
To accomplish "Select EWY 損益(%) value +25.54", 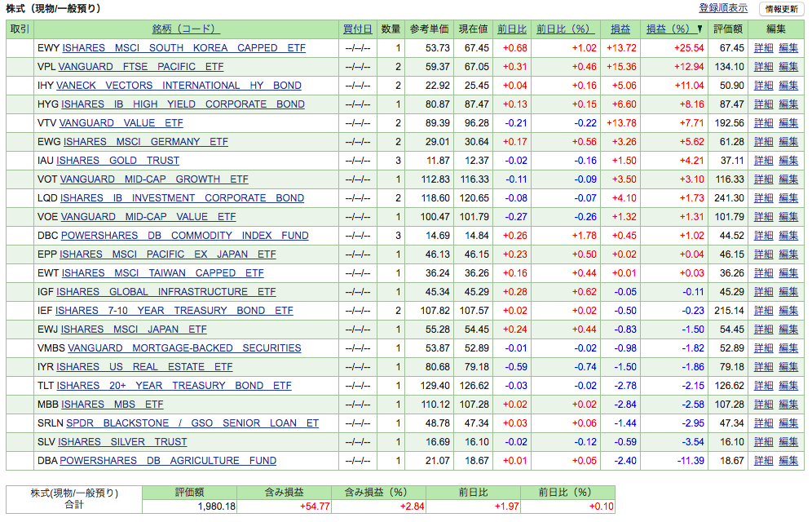I will click(x=689, y=48).
